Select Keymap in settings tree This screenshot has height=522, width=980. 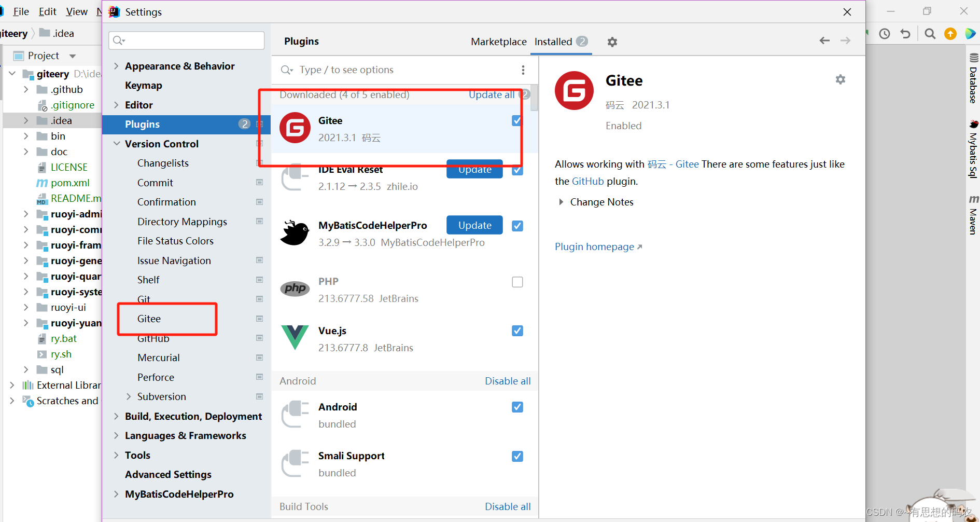[x=144, y=85]
